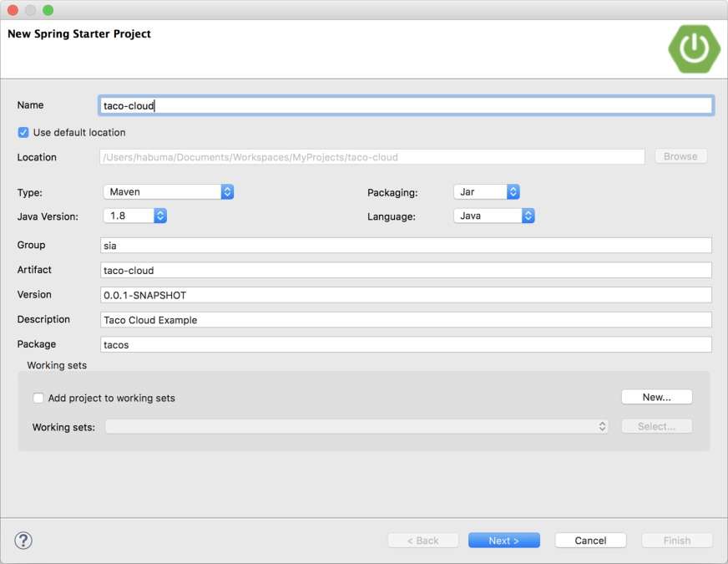The image size is (728, 564).
Task: Click the Location path field
Action: (372, 157)
